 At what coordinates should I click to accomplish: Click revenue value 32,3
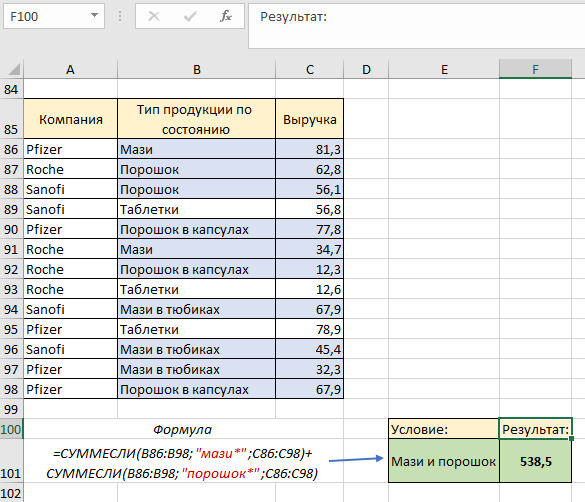coord(310,369)
